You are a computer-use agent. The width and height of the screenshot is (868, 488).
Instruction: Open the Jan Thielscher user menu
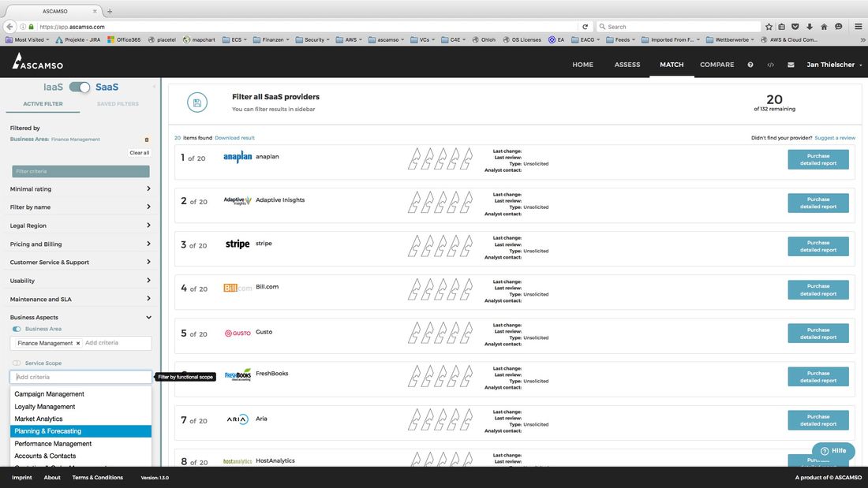[x=834, y=65]
